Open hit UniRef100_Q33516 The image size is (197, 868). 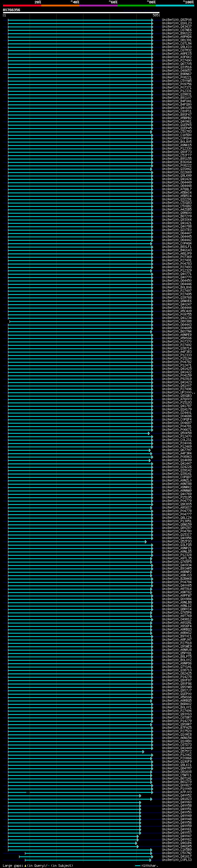click(x=177, y=67)
